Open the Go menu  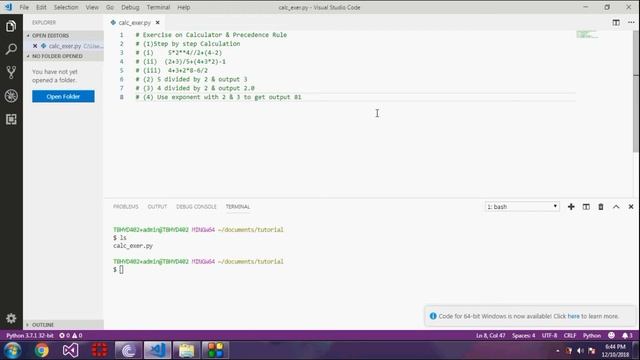(x=110, y=7)
